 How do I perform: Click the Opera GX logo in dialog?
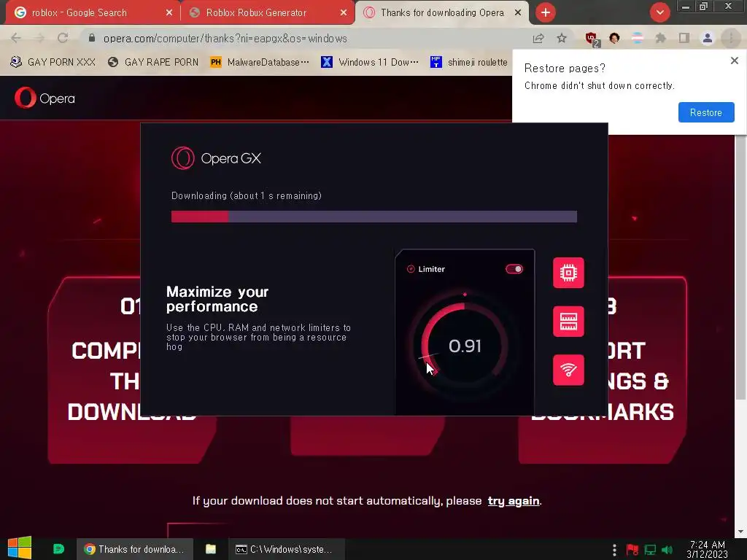tap(216, 158)
